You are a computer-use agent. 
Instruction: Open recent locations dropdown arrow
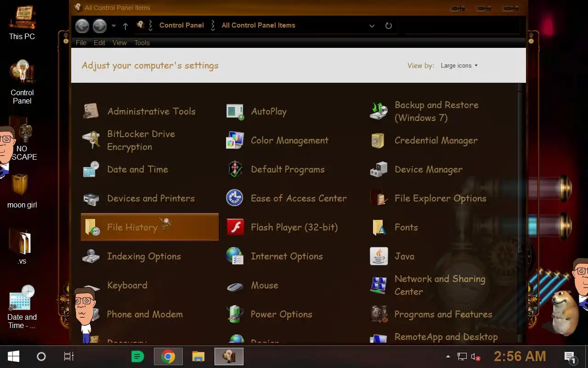pyautogui.click(x=113, y=26)
